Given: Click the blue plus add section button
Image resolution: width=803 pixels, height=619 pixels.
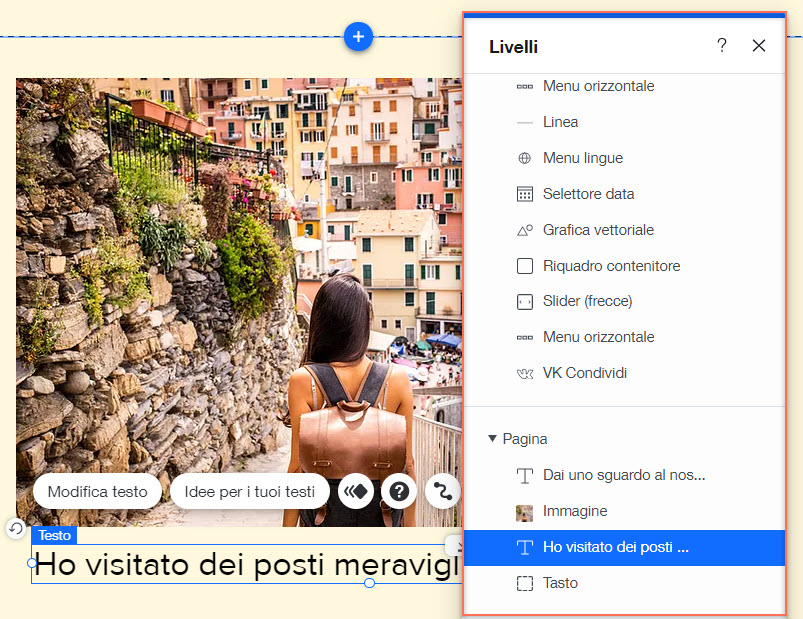Looking at the screenshot, I should point(358,36).
